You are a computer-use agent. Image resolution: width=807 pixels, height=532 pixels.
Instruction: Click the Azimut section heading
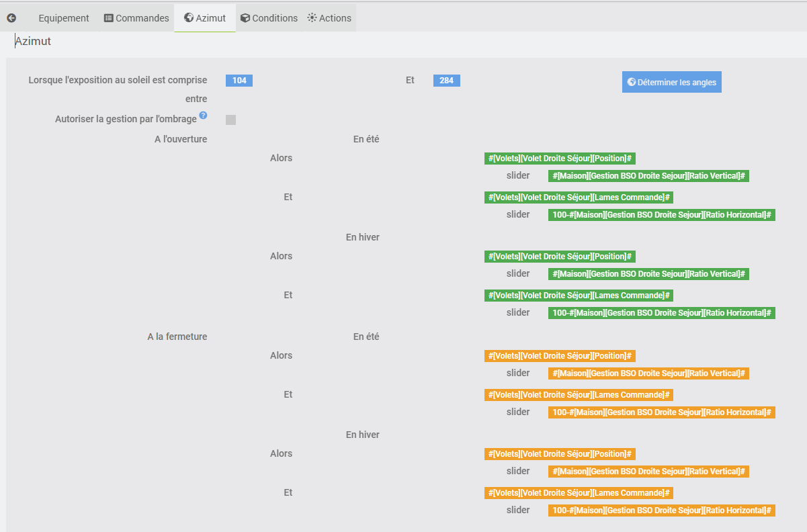(x=33, y=42)
